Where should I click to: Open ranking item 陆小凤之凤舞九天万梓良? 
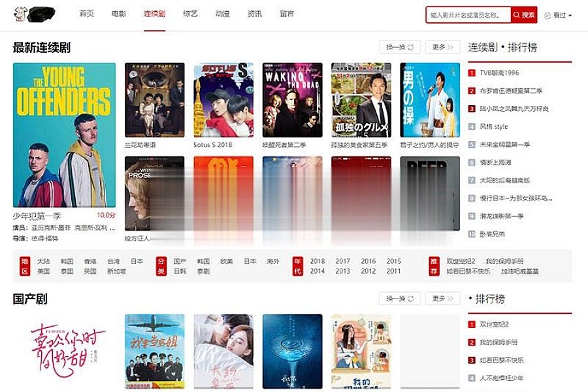514,109
